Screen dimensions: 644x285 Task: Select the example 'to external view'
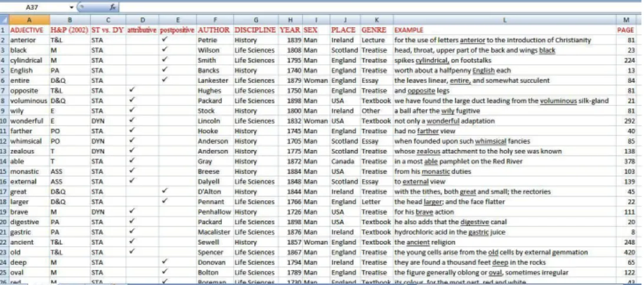click(504, 182)
